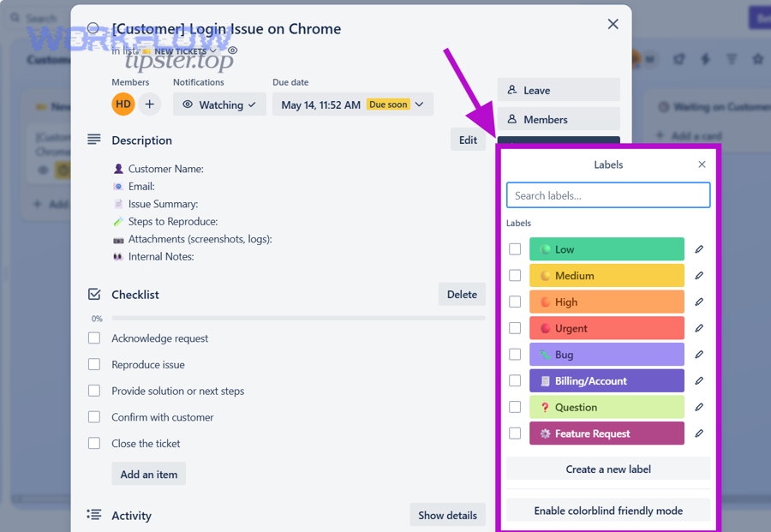Image resolution: width=771 pixels, height=532 pixels.
Task: Click the star icon on the board header
Action: 758,59
